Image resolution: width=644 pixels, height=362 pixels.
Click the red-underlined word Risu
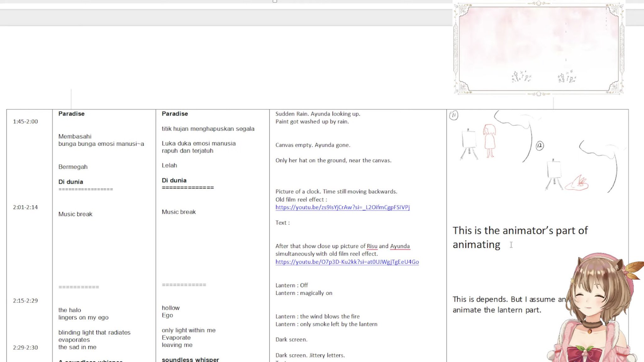point(372,246)
